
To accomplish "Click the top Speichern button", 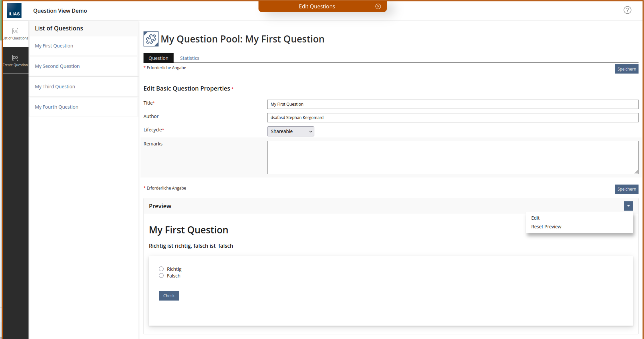I will 626,69.
